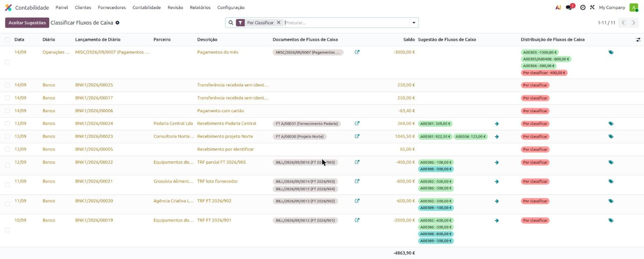Click the Por classificar: -400,00 € tag

[544, 73]
